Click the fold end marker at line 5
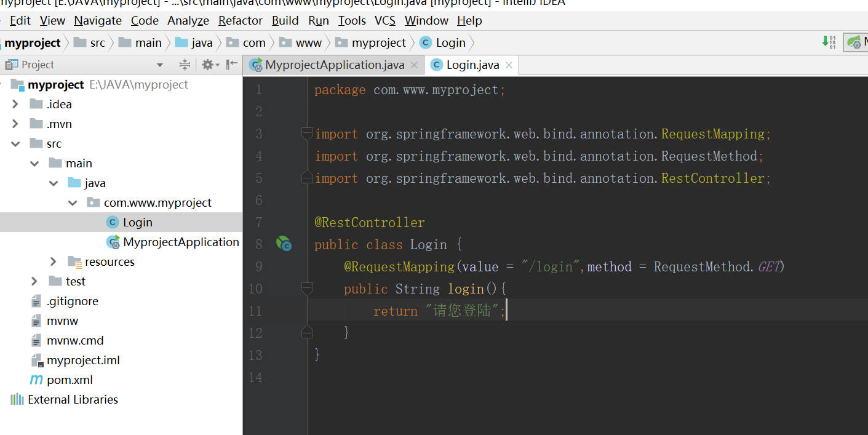Screen dimensions: 868x435 click(307, 178)
